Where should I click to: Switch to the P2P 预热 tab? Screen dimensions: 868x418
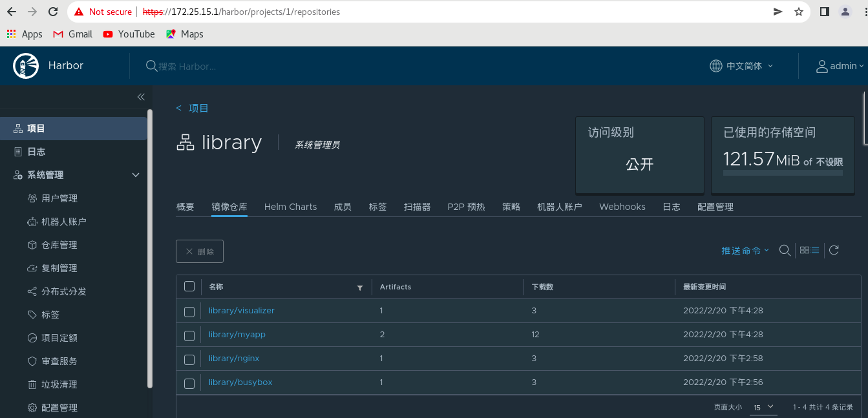(x=466, y=207)
